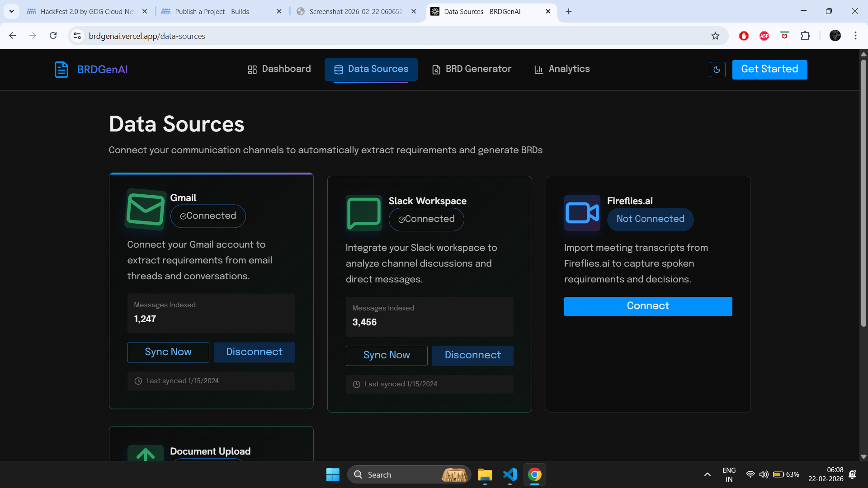Disconnect the Slack Workspace

tap(472, 356)
